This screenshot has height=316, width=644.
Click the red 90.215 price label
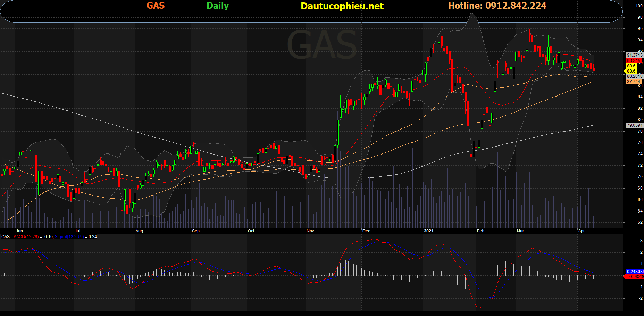coord(634,61)
